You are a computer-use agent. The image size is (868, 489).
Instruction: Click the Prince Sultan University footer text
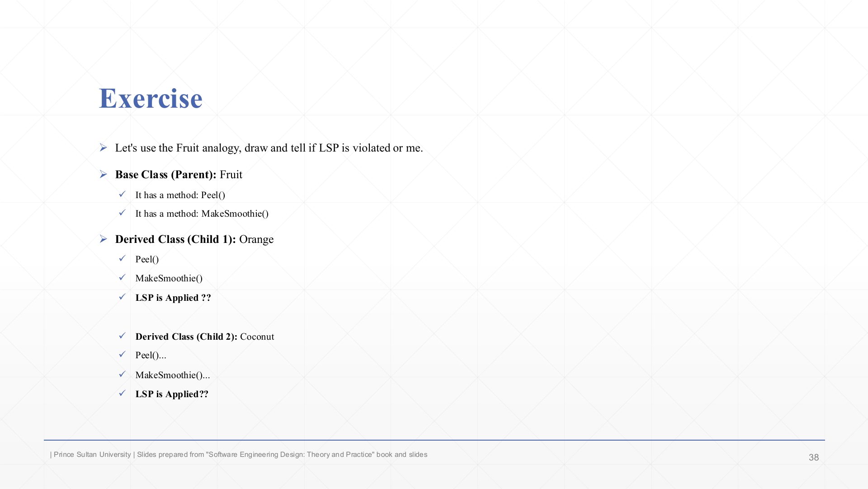tap(239, 455)
